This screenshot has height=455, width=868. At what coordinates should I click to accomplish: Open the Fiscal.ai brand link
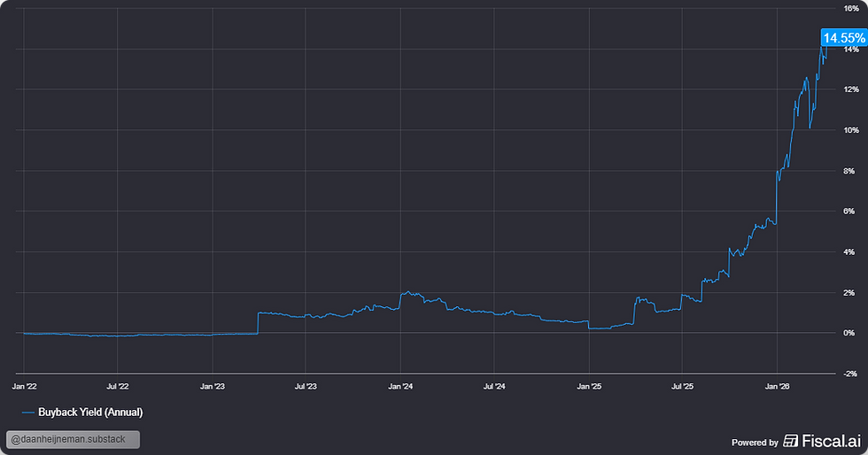point(822,441)
